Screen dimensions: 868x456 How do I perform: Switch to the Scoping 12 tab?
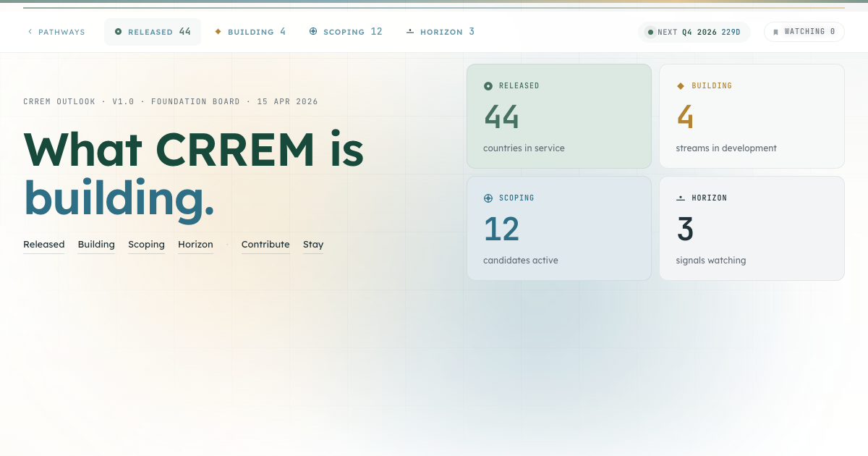(346, 32)
